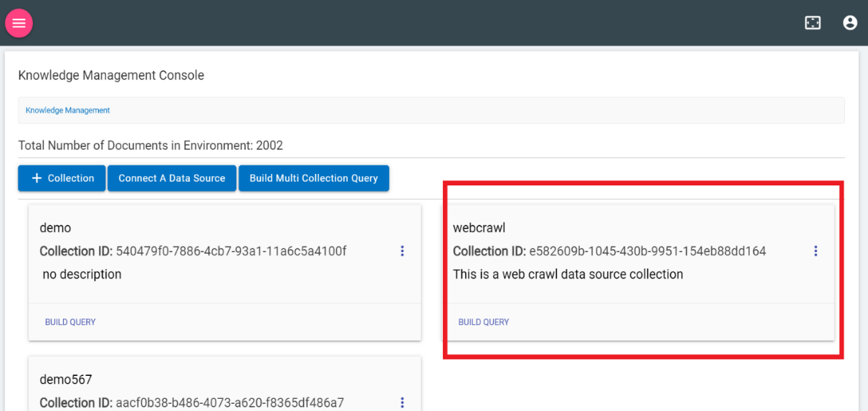Click the webcrawl collection's ID value

(x=647, y=251)
